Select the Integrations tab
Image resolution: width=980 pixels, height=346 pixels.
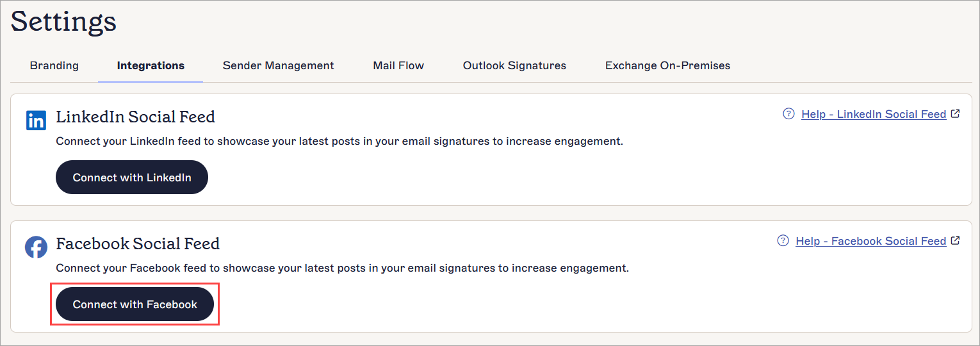click(x=151, y=65)
